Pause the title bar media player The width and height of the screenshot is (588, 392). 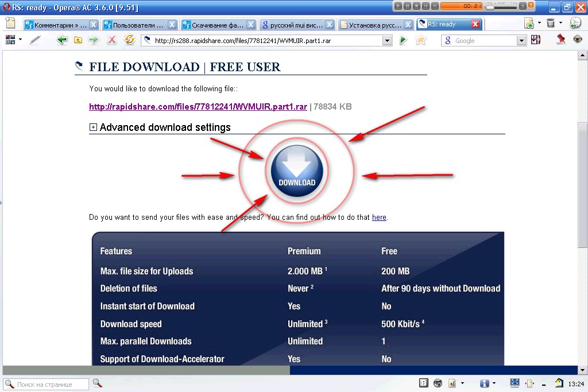pos(407,6)
